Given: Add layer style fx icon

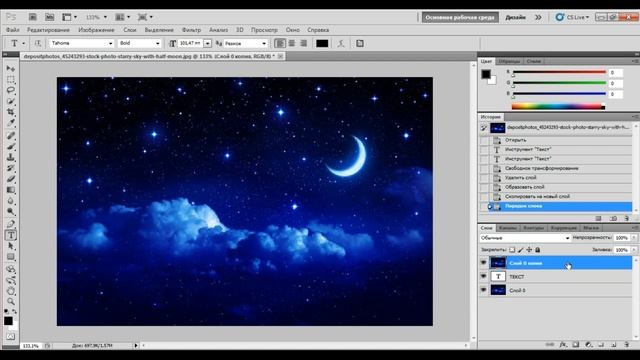Looking at the screenshot, I should coord(563,345).
